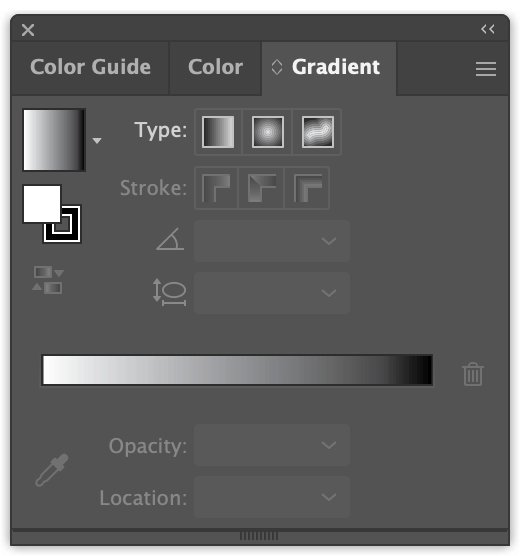The image size is (520, 556).
Task: Apply gradient along stroke icon
Action: click(262, 188)
